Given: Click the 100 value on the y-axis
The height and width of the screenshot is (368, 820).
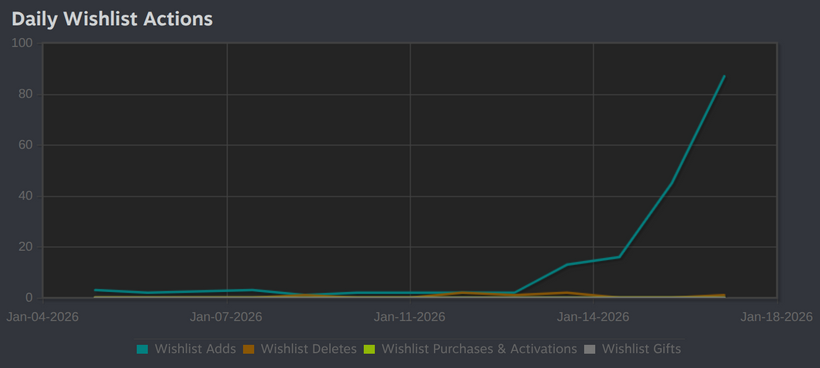Looking at the screenshot, I should (x=22, y=43).
